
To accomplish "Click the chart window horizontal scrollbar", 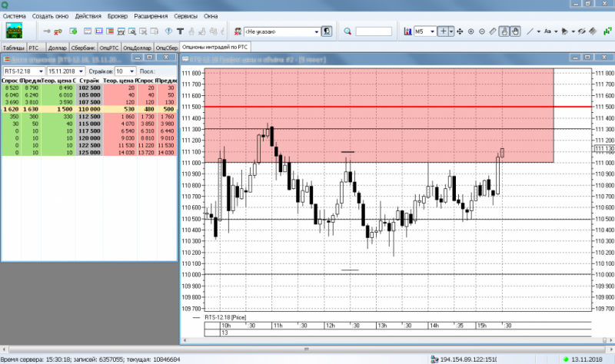I will click(x=397, y=340).
